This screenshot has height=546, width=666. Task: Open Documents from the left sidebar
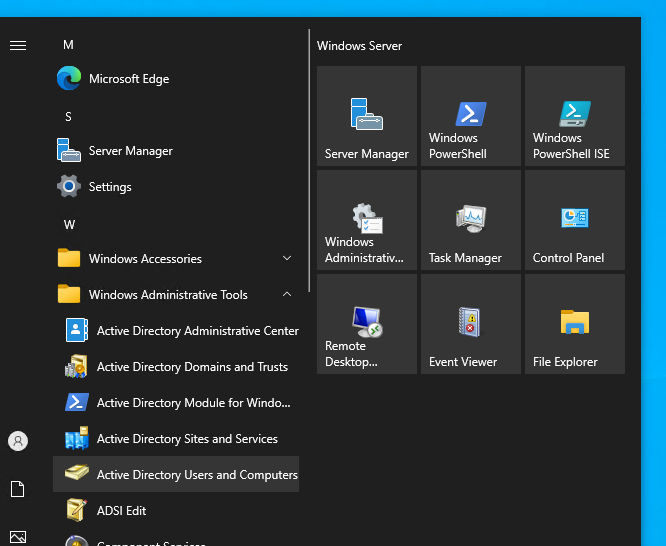pos(17,489)
